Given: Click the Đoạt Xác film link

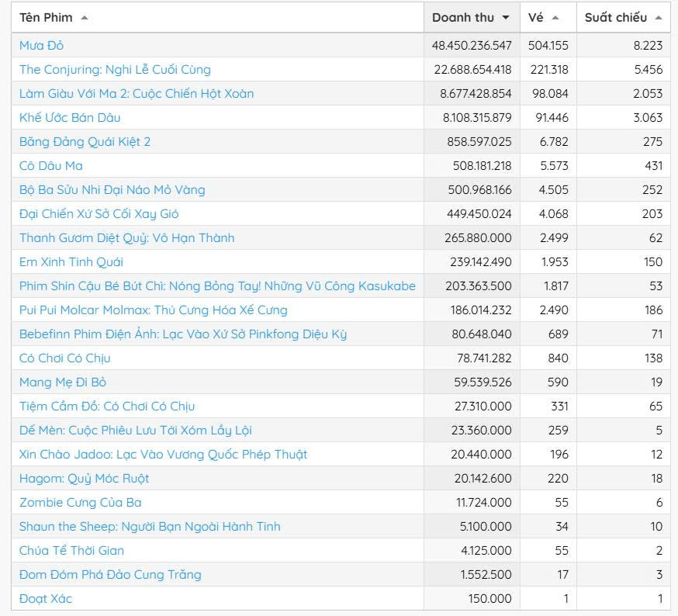Looking at the screenshot, I should click(46, 599).
